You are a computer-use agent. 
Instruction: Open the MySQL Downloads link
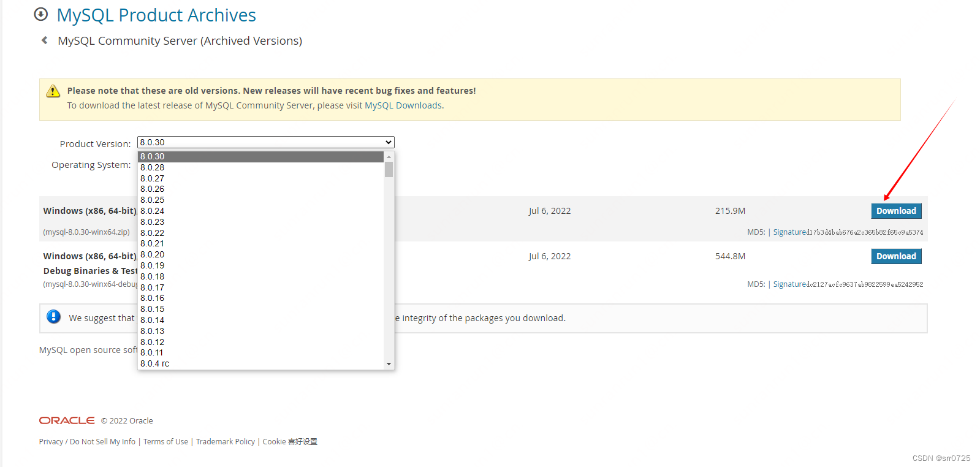coord(403,105)
